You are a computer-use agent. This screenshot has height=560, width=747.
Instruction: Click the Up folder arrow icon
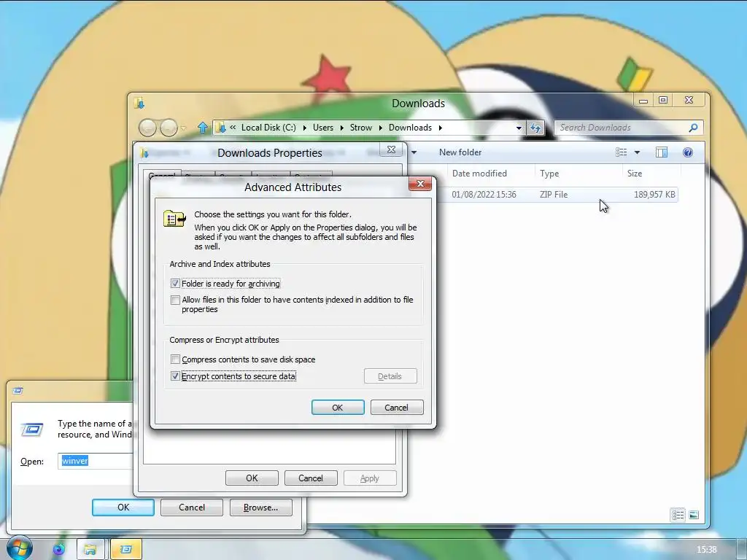[203, 128]
